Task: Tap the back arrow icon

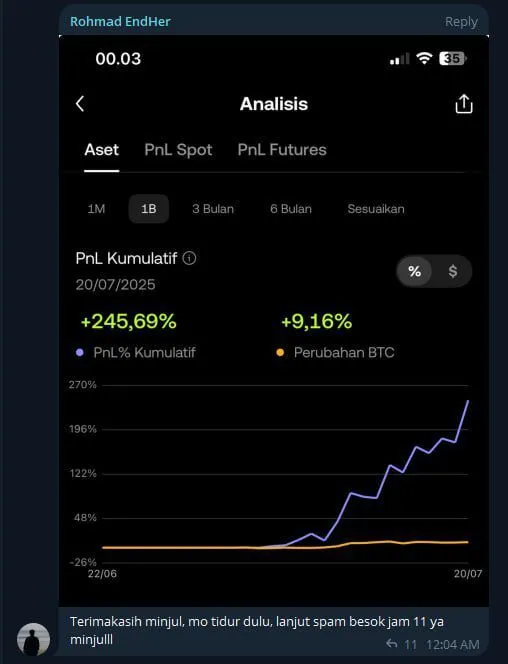Action: [x=80, y=104]
